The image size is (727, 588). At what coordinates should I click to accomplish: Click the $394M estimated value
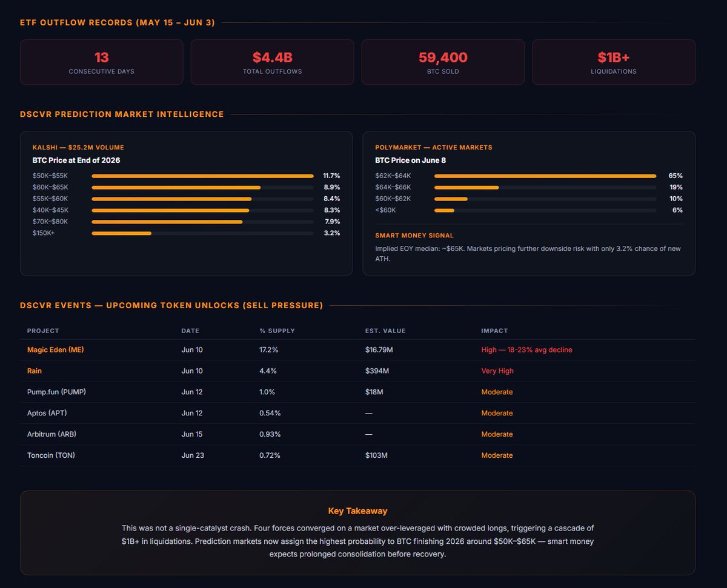(x=376, y=371)
